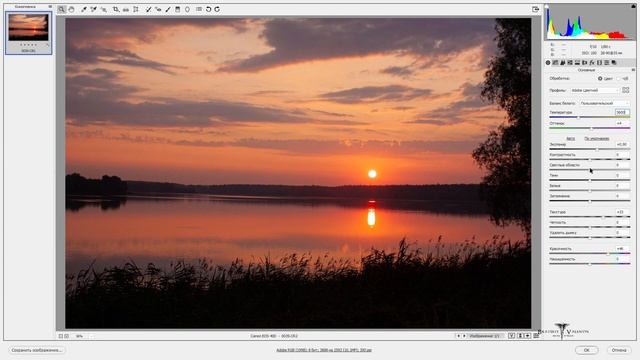
Task: Switch to the Presets tab
Action: coord(607,62)
